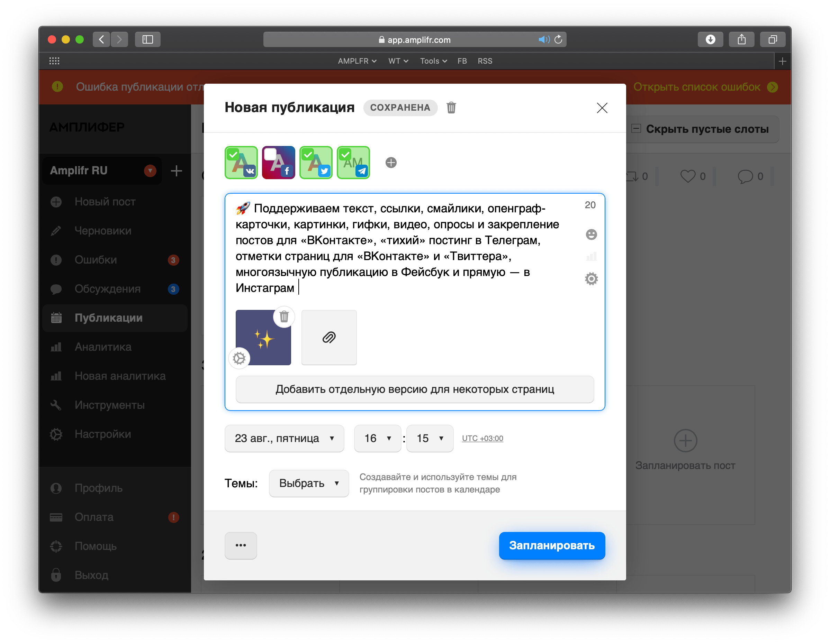Select the sparkle image thumbnail
Viewport: 830px width, 644px height.
coord(263,338)
